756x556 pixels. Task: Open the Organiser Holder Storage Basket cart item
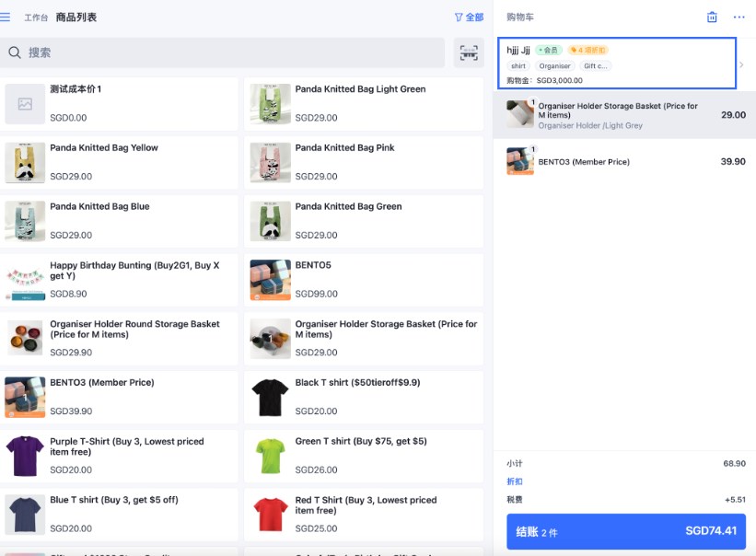[624, 115]
